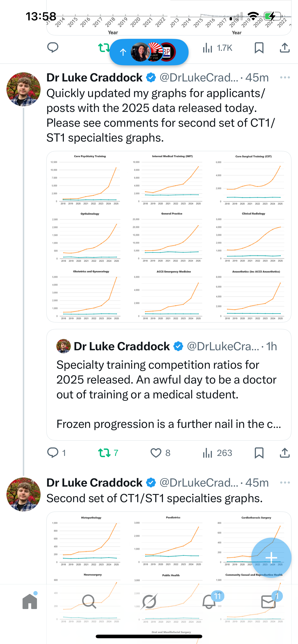
Task: View 1.7K views analytics on top tweet
Action: [217, 48]
